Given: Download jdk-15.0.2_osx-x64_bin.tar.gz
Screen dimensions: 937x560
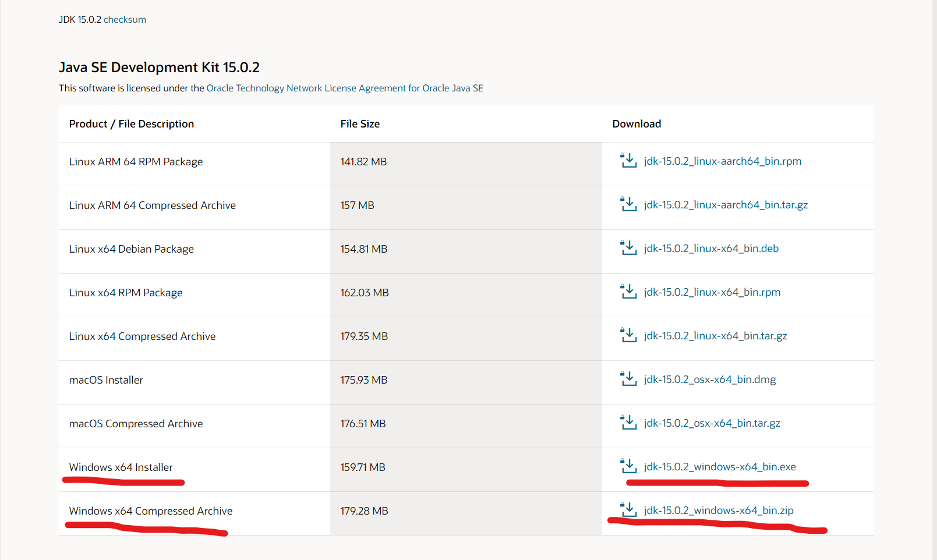Looking at the screenshot, I should (x=712, y=423).
